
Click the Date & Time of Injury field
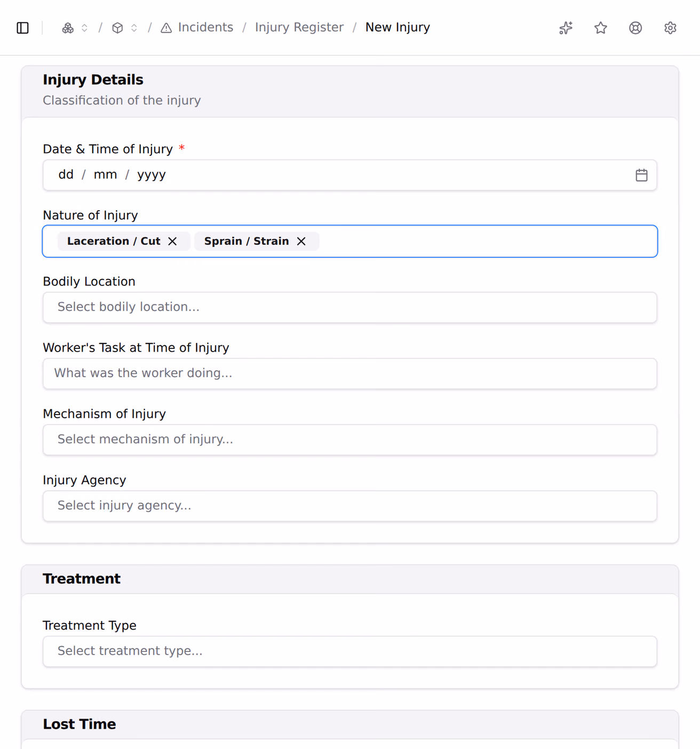click(350, 175)
